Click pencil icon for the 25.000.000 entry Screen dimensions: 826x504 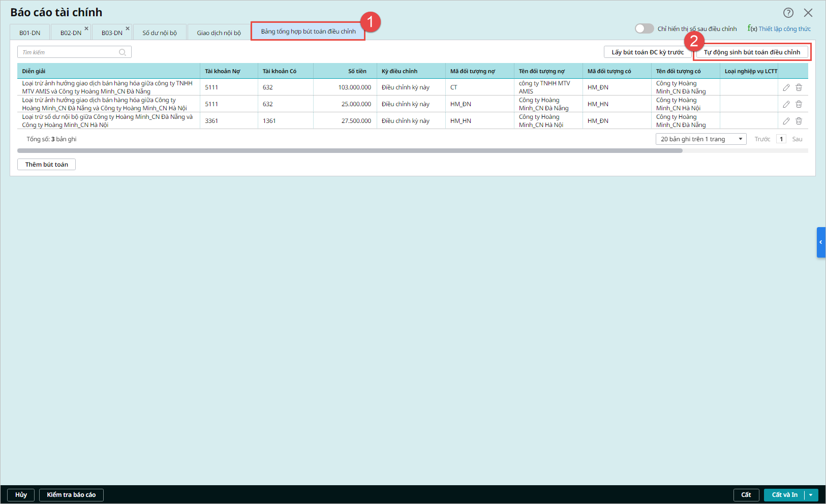coord(786,104)
